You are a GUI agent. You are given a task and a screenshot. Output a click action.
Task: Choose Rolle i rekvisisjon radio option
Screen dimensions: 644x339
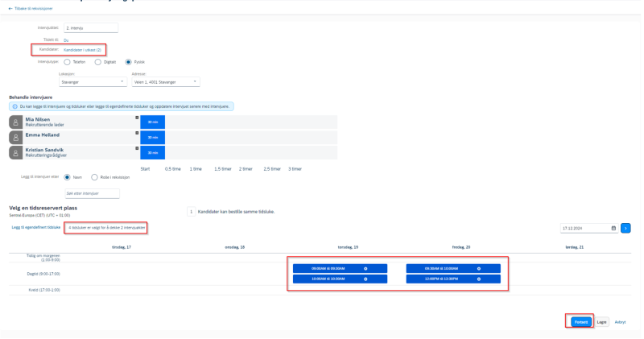[x=94, y=177]
